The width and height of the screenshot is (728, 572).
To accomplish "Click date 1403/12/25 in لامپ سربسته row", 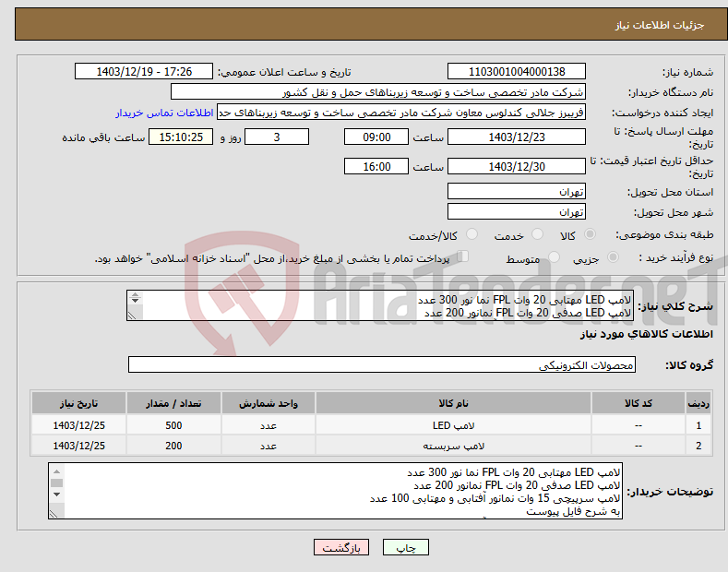I will [x=78, y=446].
